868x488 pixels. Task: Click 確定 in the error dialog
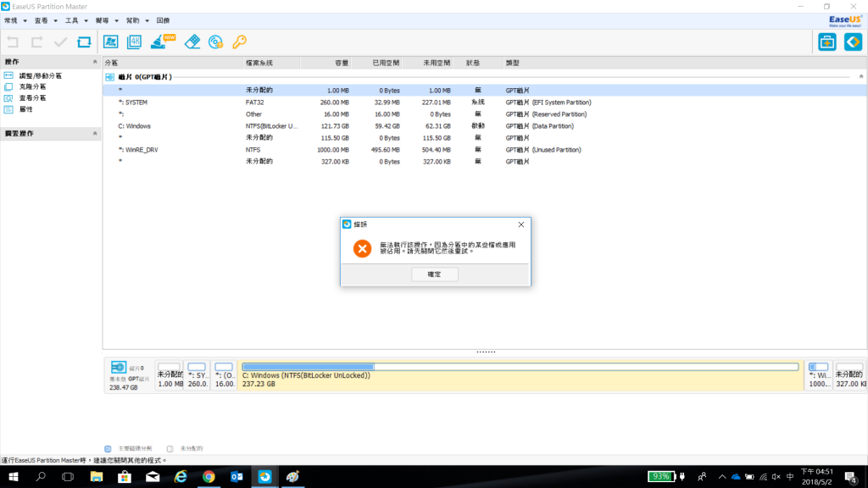click(x=435, y=274)
